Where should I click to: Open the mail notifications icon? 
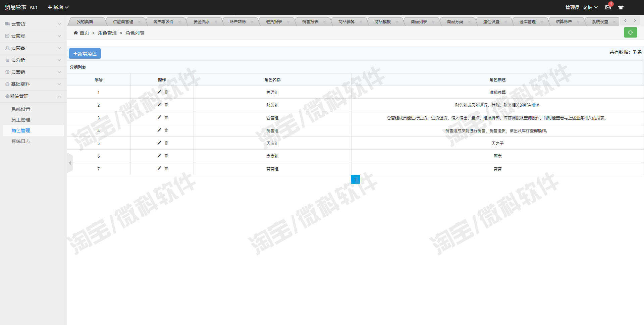608,7
